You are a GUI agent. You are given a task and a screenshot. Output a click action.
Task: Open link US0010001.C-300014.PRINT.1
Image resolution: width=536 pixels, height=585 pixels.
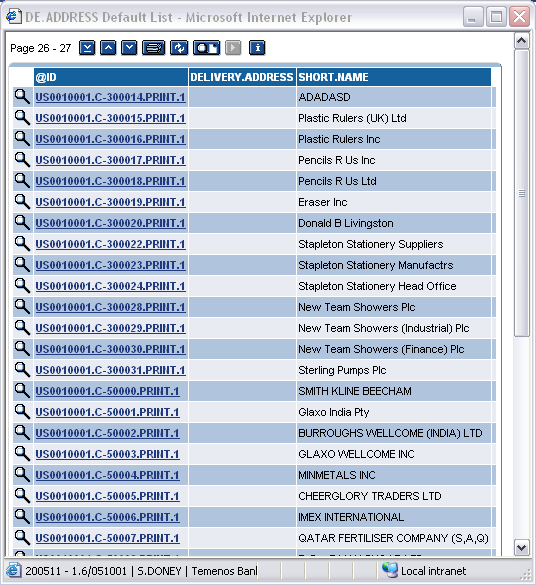pos(110,97)
